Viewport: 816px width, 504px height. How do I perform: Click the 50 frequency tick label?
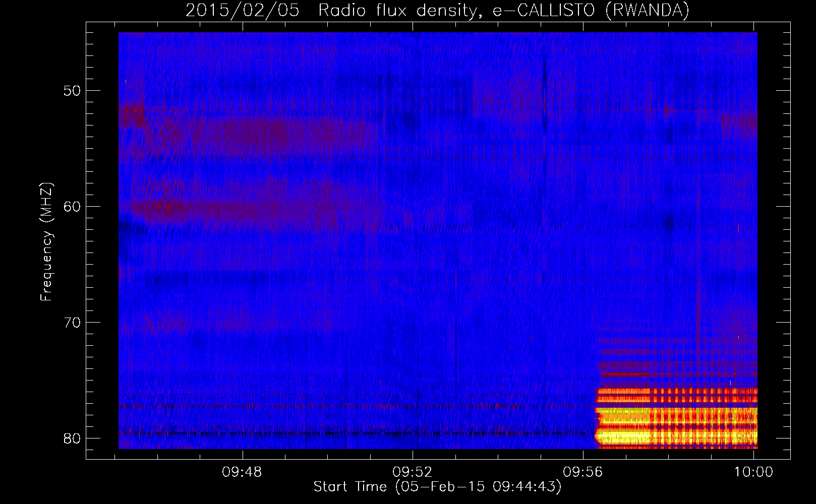[x=72, y=91]
